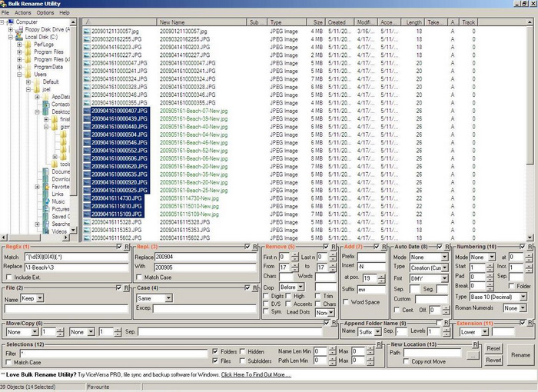Follow the 'Click Here To Find Out More' link
Image resolution: width=538 pixels, height=392 pixels.
[x=256, y=374]
